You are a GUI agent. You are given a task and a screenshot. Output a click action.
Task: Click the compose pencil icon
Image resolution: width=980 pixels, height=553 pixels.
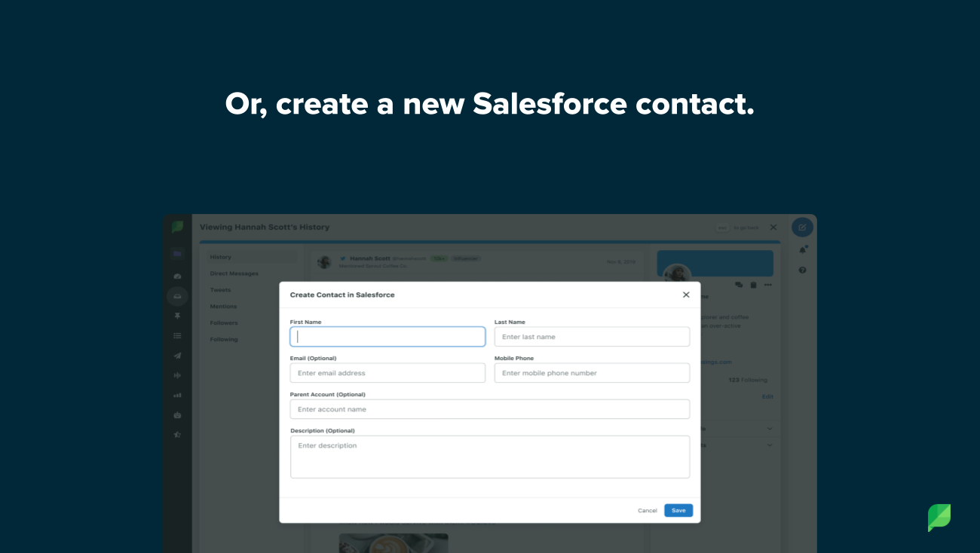tap(802, 227)
